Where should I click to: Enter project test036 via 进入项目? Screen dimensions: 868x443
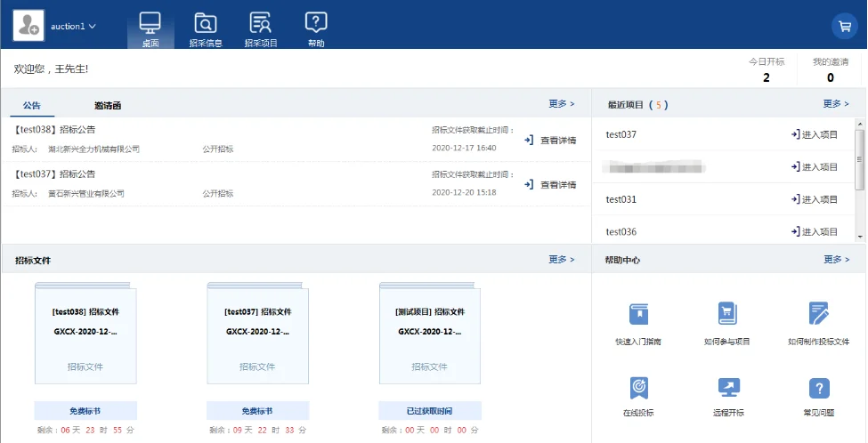tap(815, 232)
